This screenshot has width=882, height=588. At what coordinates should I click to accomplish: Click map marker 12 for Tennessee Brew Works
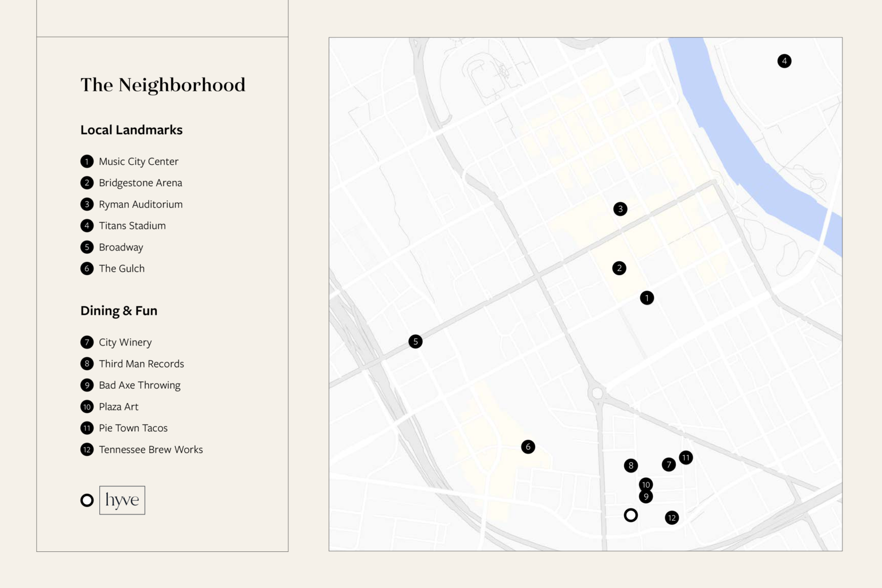672,518
